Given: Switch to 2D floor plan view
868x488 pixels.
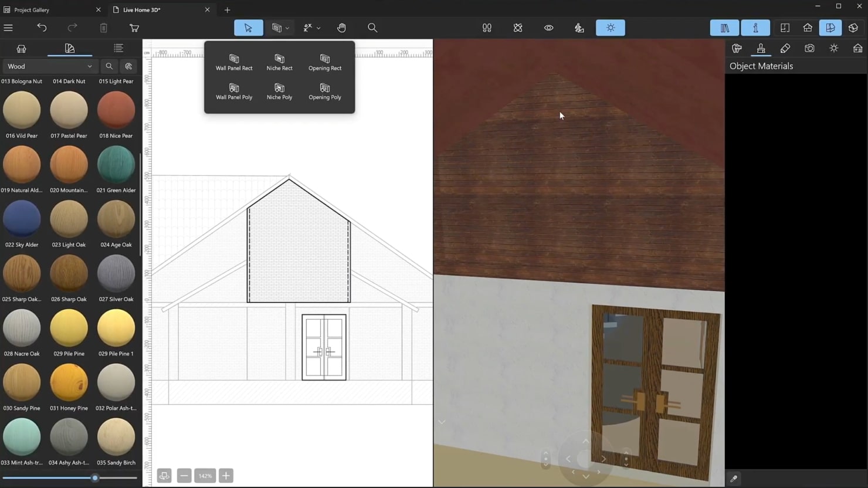Looking at the screenshot, I should click(785, 28).
